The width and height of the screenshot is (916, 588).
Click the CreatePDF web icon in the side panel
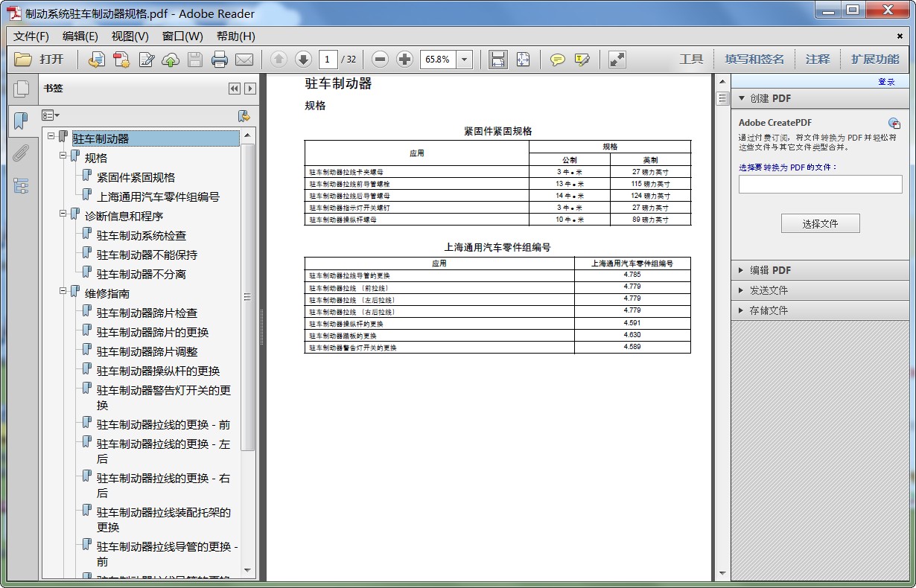pyautogui.click(x=894, y=123)
